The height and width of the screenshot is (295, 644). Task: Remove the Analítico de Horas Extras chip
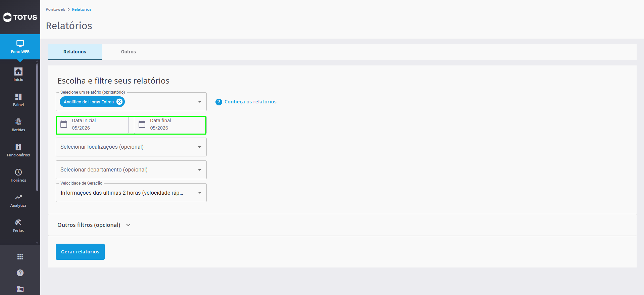(x=119, y=102)
